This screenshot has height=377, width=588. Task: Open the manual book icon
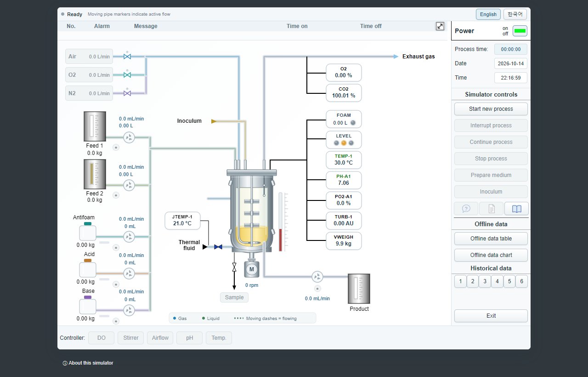click(x=516, y=209)
